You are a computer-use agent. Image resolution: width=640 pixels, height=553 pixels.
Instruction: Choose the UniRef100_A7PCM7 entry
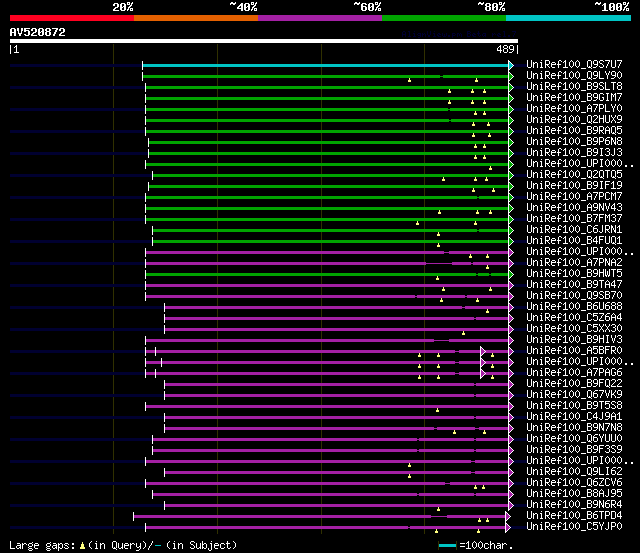click(574, 196)
